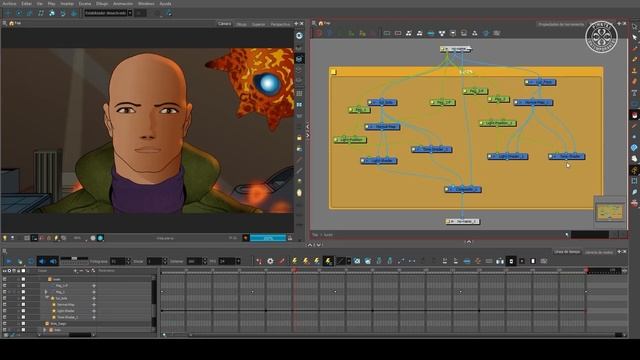
Task: Open the Archivo menu
Action: click(x=9, y=4)
